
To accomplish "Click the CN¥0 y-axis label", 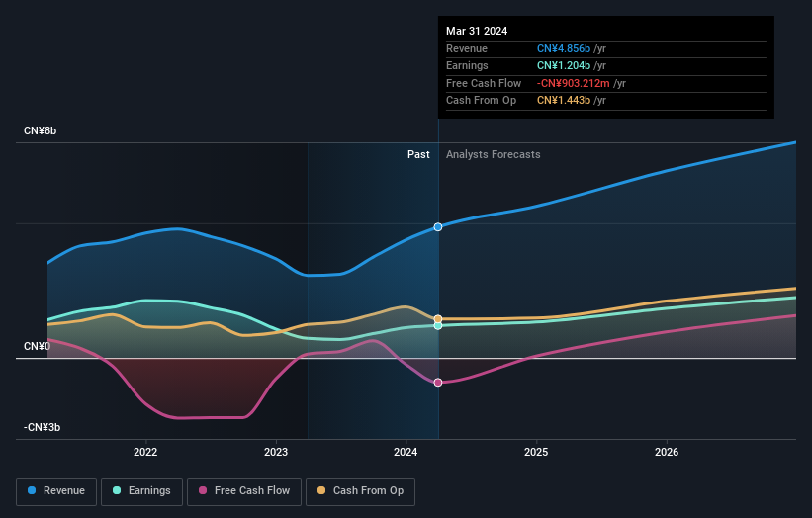I will [x=37, y=346].
